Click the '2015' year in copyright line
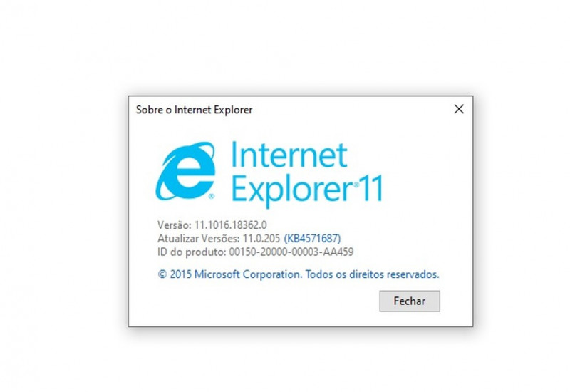 tap(181, 274)
